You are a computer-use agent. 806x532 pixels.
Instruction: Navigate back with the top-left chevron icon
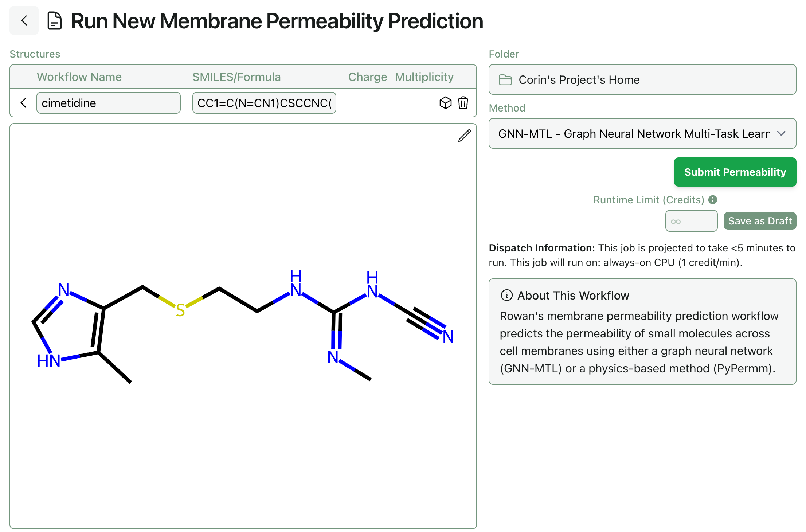(24, 20)
